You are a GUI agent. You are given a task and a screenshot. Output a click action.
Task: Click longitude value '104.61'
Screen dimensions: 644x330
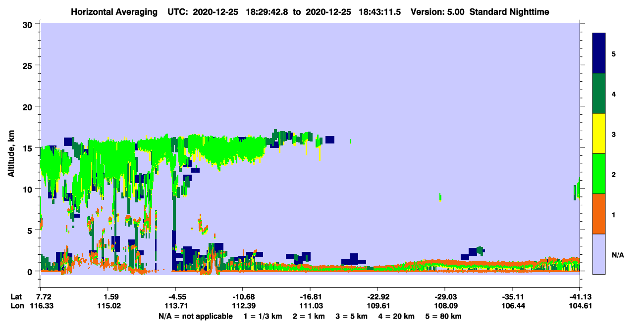coord(580,306)
